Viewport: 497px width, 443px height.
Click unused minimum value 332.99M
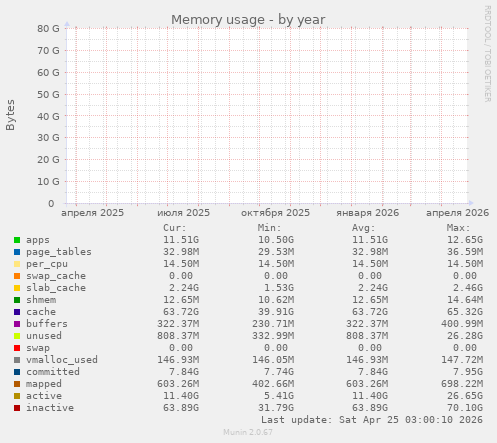(x=273, y=336)
